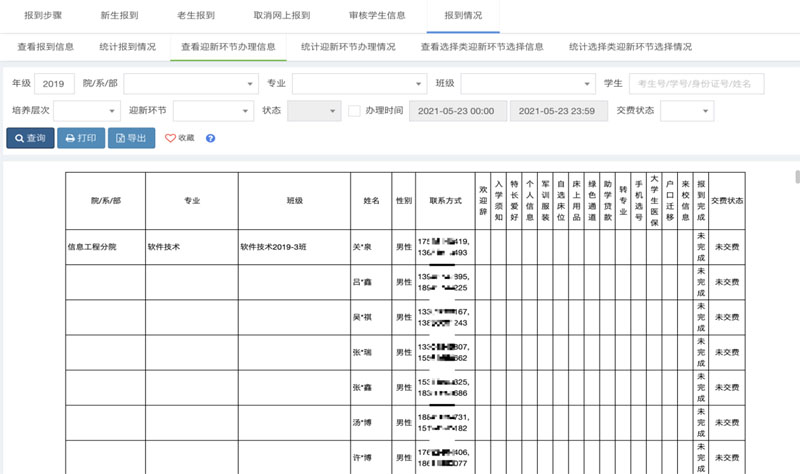The height and width of the screenshot is (474, 800).
Task: Click the start time field 2021-05-23 00:00
Action: click(x=457, y=110)
